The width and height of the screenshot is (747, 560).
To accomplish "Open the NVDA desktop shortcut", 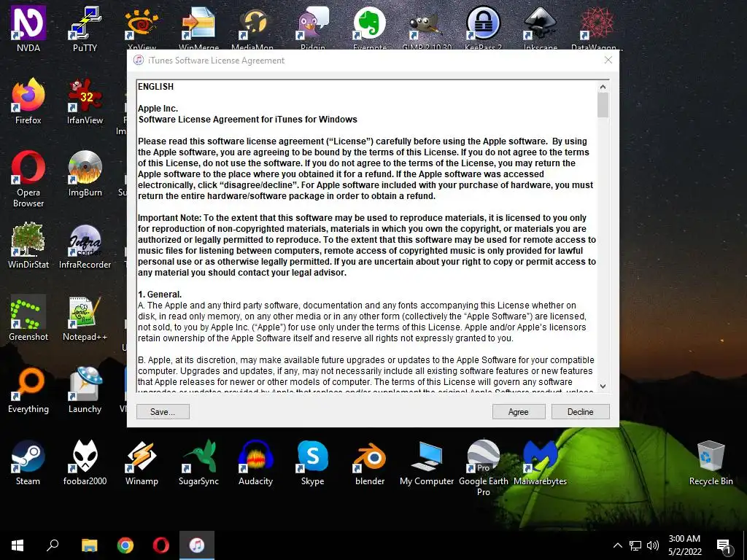I will click(x=28, y=28).
